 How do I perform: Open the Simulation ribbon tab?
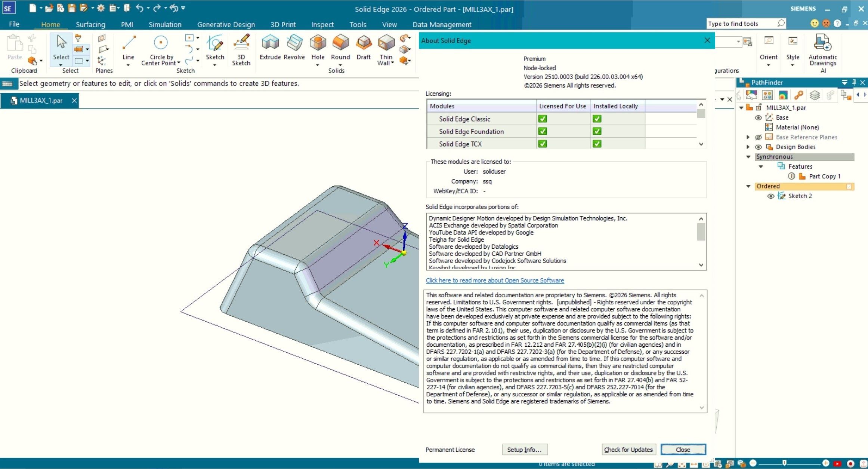pos(165,25)
